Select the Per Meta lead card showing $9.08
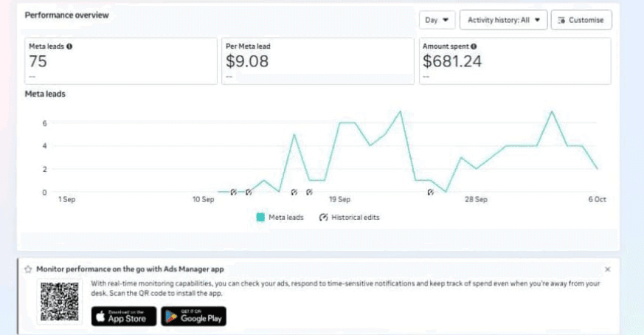 (x=318, y=61)
